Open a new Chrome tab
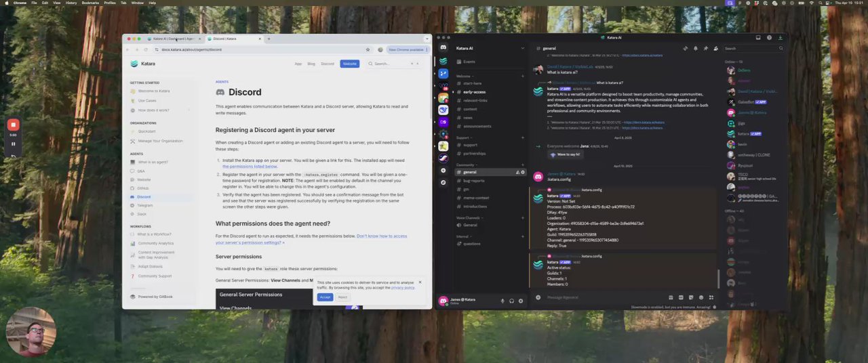The height and width of the screenshot is (363, 868). pos(269,39)
